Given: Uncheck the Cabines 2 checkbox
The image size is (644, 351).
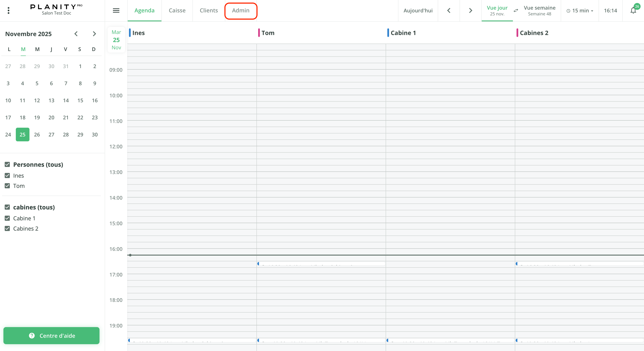Looking at the screenshot, I should click(x=7, y=228).
